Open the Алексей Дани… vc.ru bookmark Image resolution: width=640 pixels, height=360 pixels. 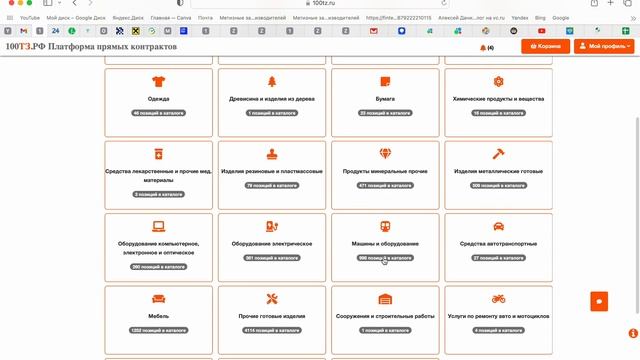(x=471, y=18)
